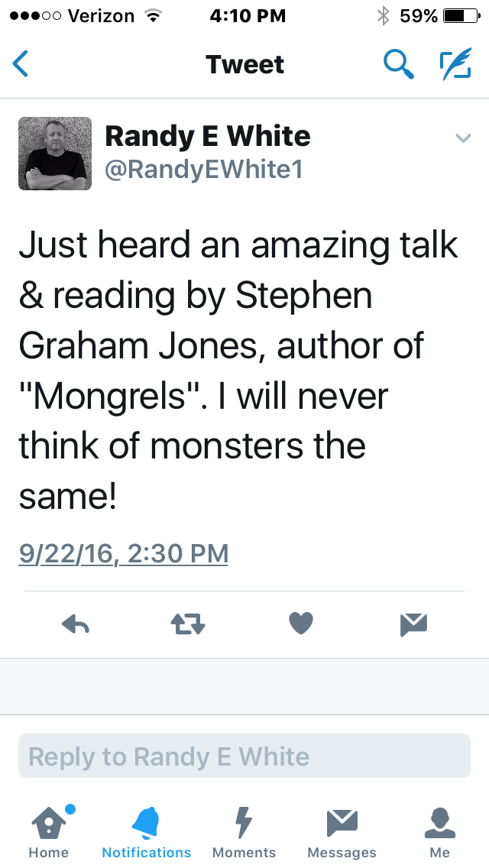Image resolution: width=489 pixels, height=868 pixels.
Task: Share tweet via direct message icon
Action: click(413, 625)
